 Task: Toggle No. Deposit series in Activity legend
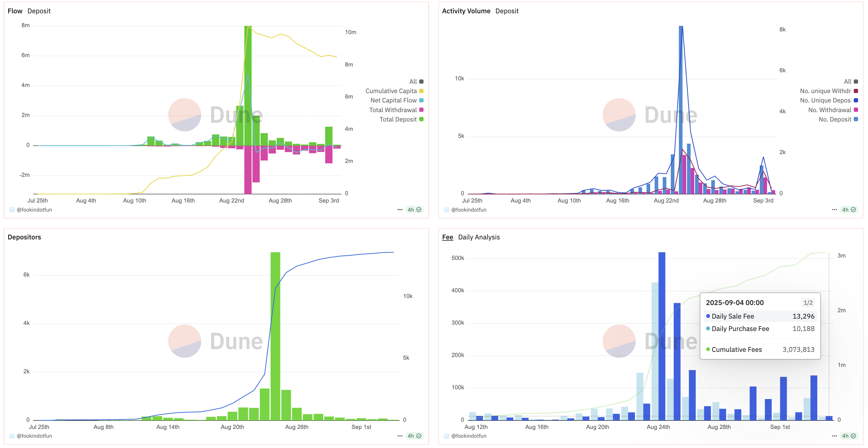(835, 119)
